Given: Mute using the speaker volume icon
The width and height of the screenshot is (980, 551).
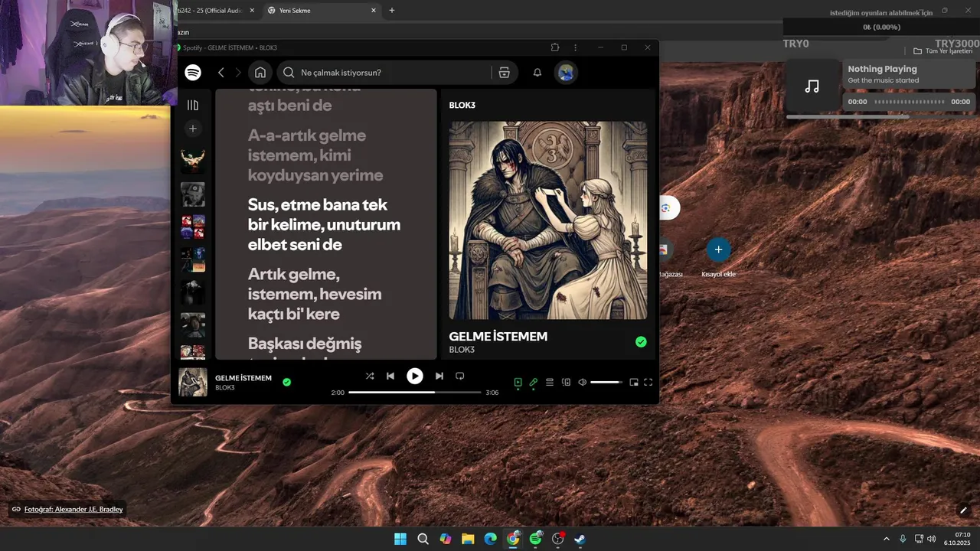Looking at the screenshot, I should 582,382.
